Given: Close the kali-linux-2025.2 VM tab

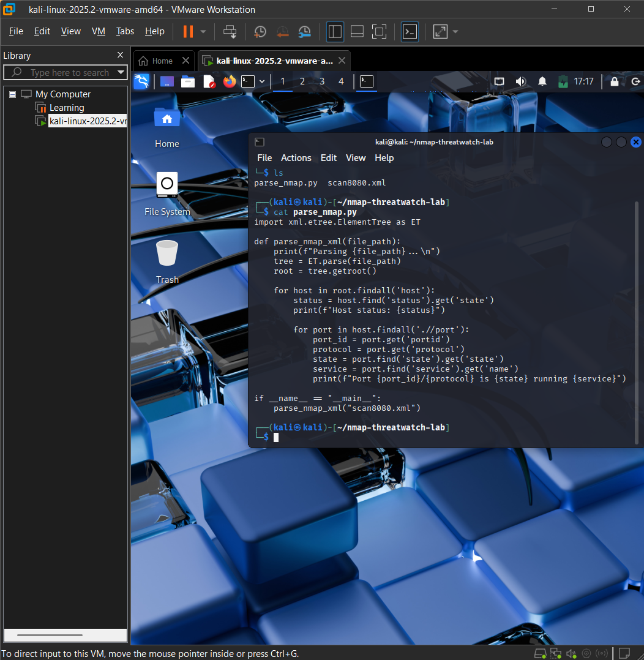Looking at the screenshot, I should pos(342,61).
